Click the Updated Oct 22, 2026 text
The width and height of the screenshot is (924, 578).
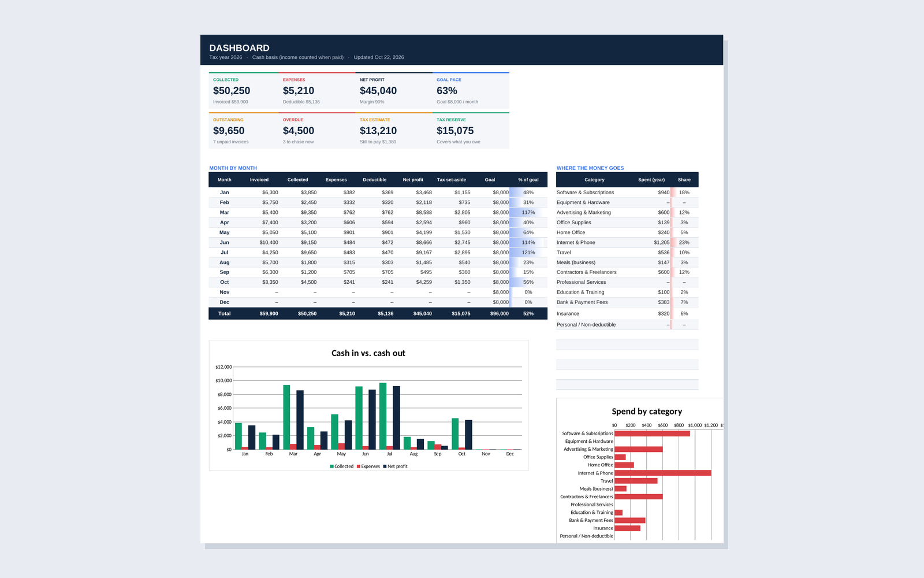point(379,57)
